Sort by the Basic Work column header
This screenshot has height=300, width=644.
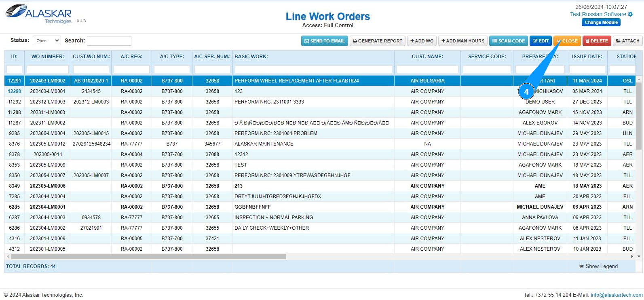[314, 57]
